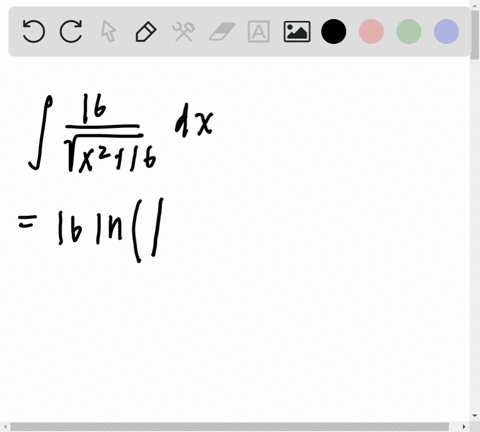
Task: Click the undo arrow icon
Action: pyautogui.click(x=34, y=32)
